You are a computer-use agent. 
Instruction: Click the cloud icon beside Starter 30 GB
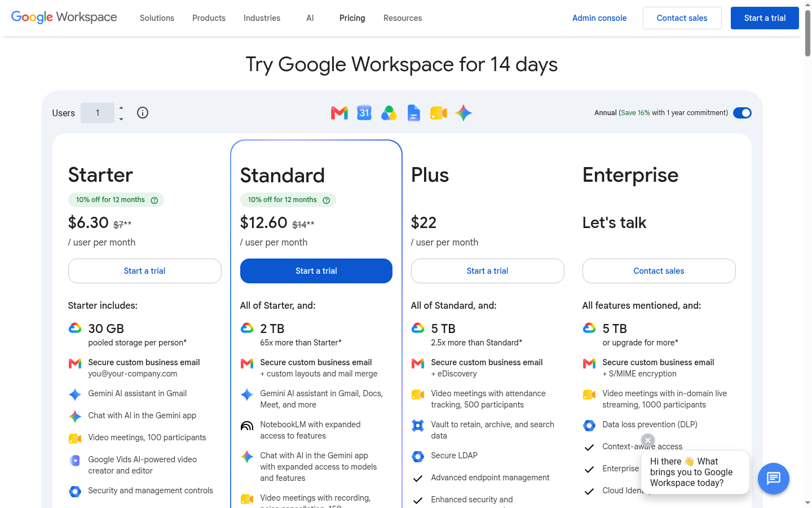pos(75,328)
